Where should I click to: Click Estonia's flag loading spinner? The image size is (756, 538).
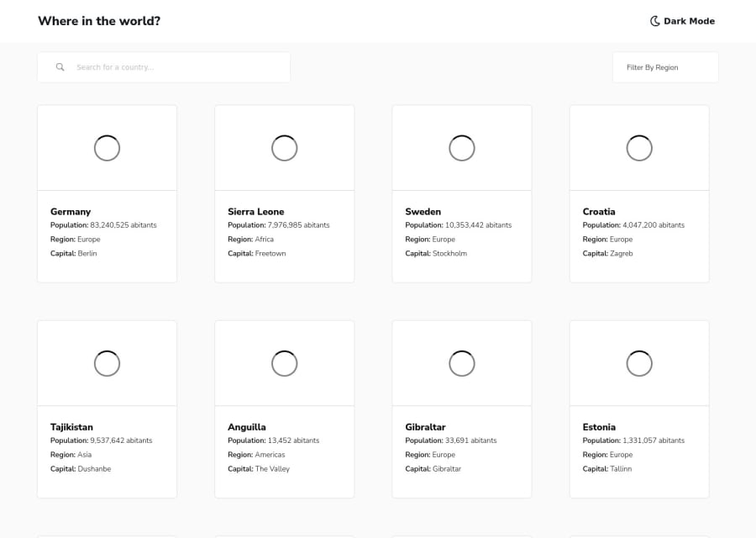coord(639,363)
